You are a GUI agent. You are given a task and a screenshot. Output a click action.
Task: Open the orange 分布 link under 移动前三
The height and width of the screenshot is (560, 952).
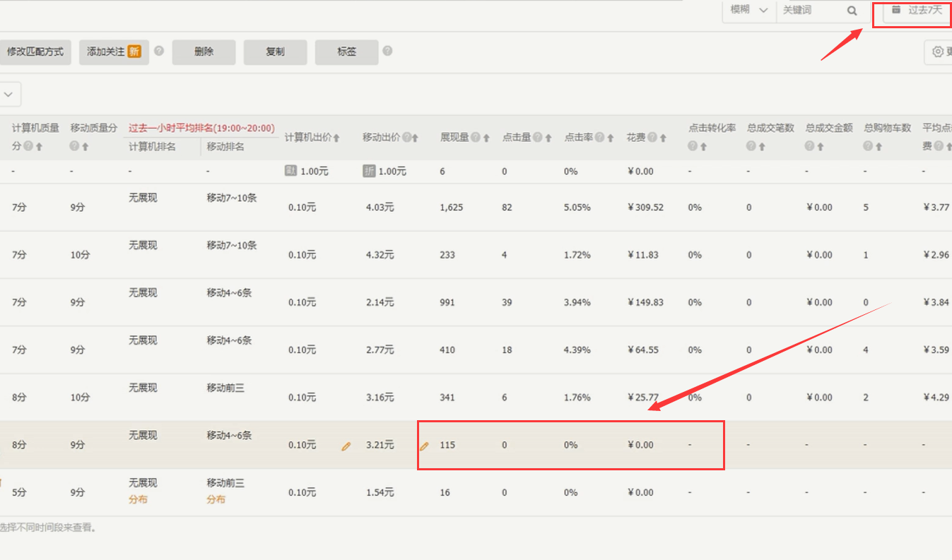(216, 499)
